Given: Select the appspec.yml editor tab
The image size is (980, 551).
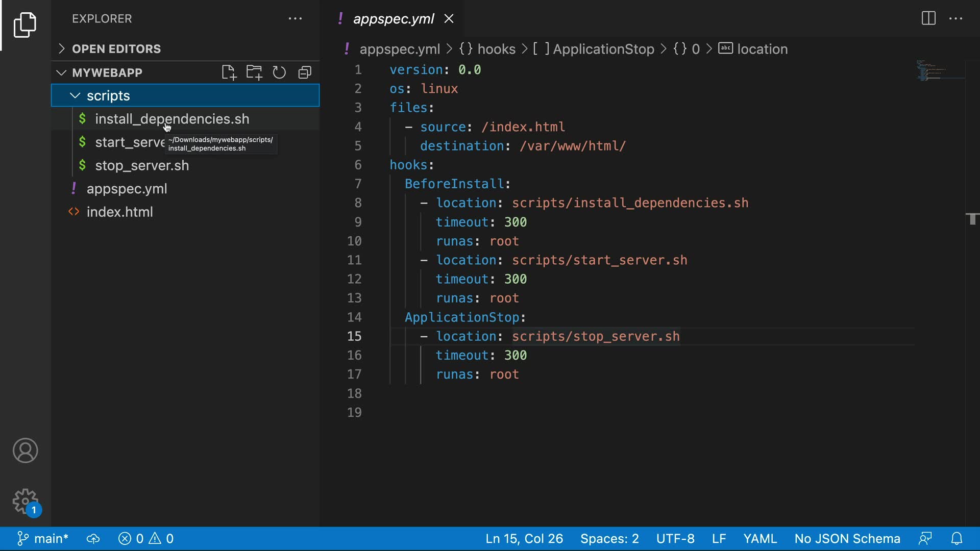Looking at the screenshot, I should coord(393,19).
